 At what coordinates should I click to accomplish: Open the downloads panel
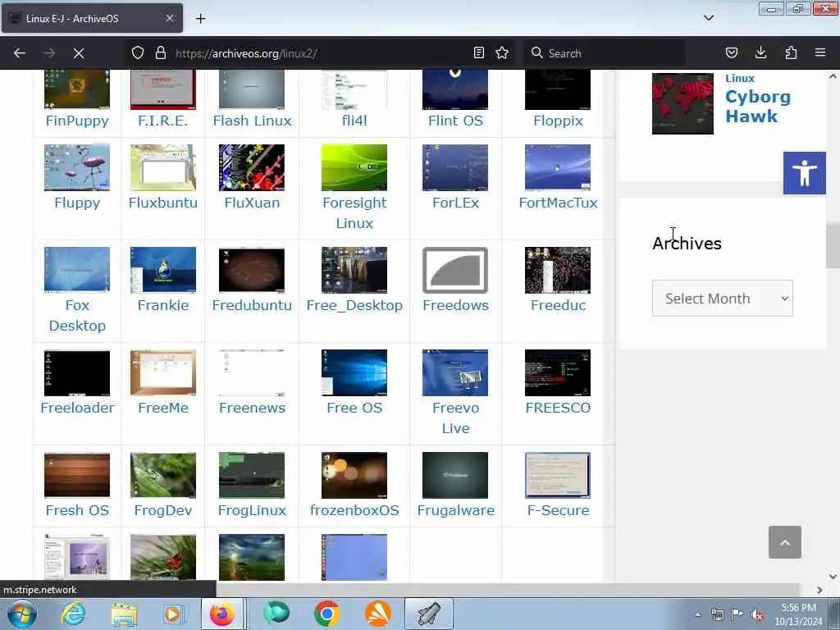(760, 52)
